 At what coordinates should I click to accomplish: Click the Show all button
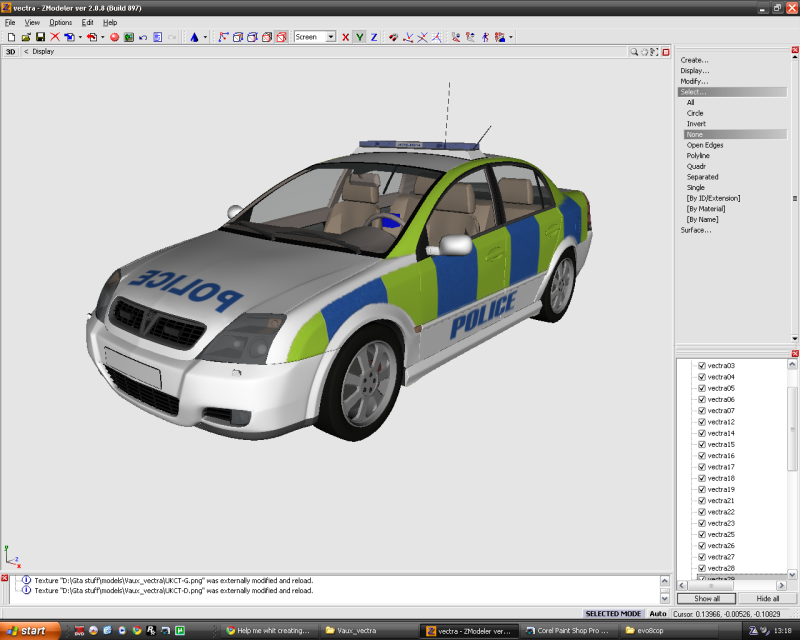point(707,599)
